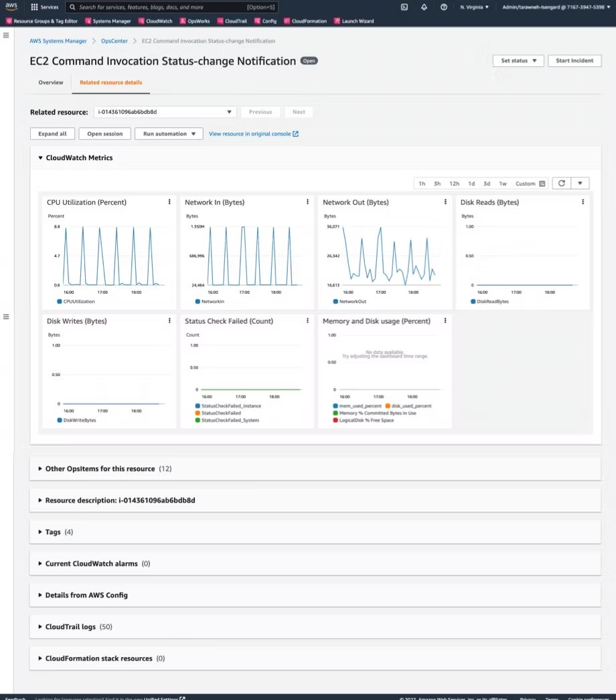Open the Services grid menu
This screenshot has width=616, height=700.
(44, 7)
